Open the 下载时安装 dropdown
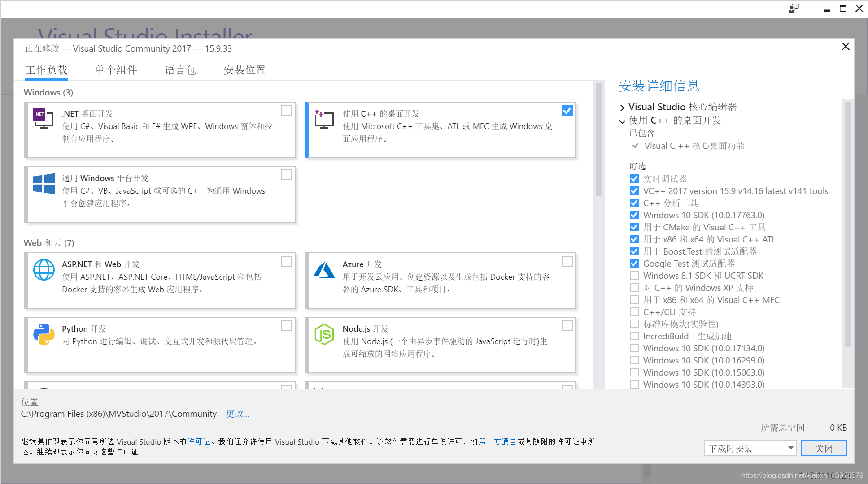Screen dimensions: 868x484 click(750, 448)
